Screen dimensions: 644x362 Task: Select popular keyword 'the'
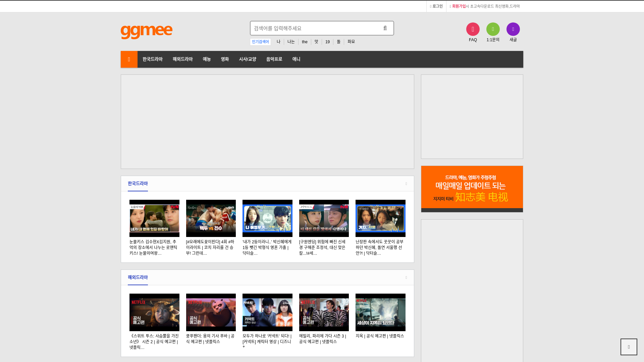305,42
